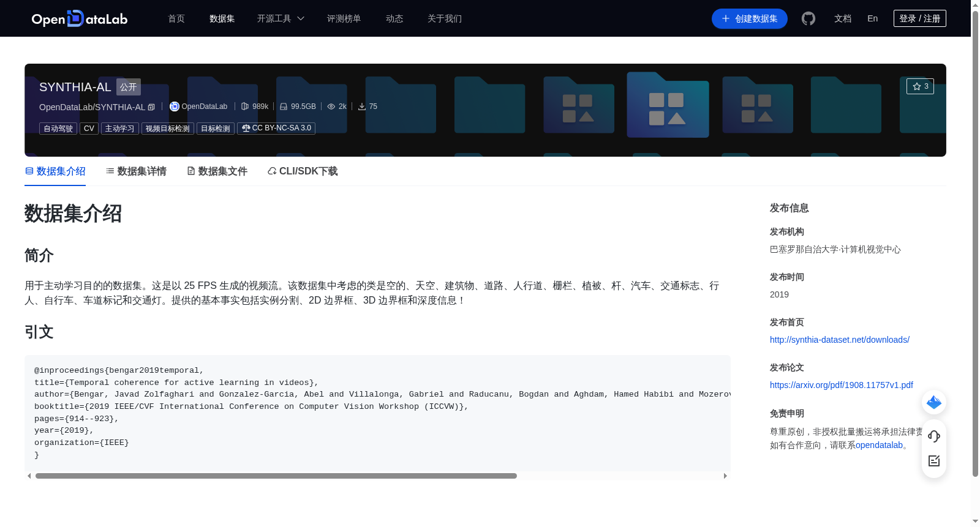The image size is (980, 527).
Task: Expand the 开源工具 dropdown menu
Action: point(281,18)
